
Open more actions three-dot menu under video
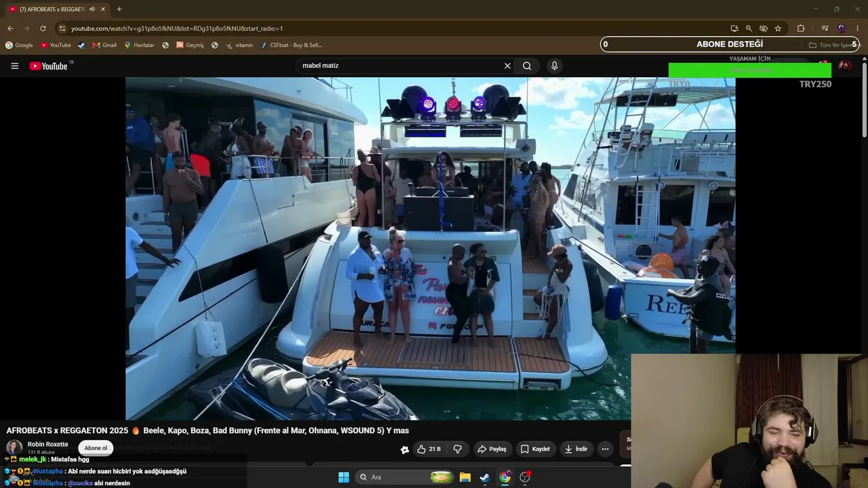click(605, 449)
